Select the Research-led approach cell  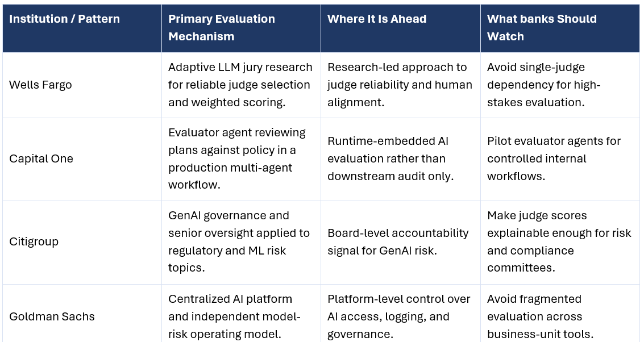pyautogui.click(x=400, y=85)
